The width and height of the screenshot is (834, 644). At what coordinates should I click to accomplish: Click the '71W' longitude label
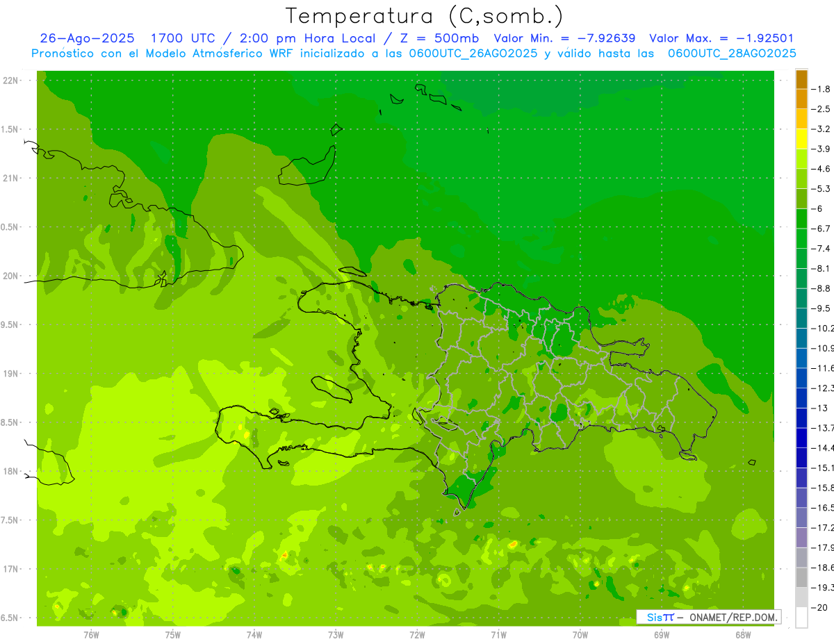click(x=498, y=635)
